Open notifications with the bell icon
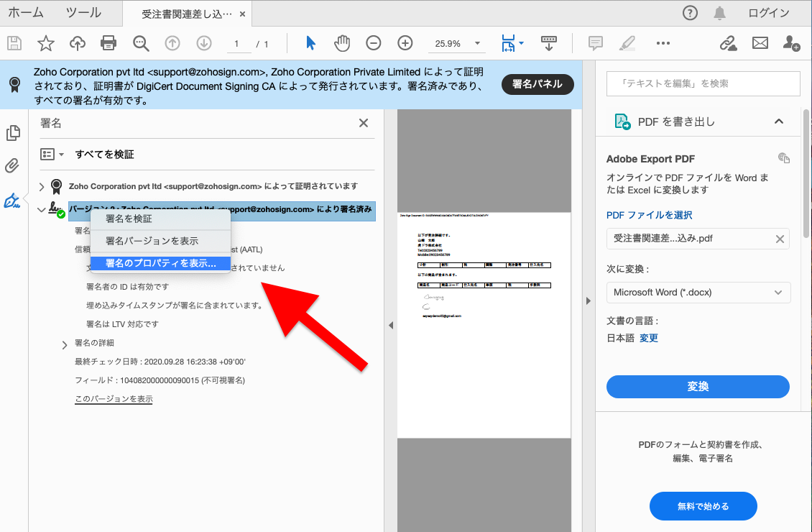Image resolution: width=812 pixels, height=532 pixels. coord(719,13)
